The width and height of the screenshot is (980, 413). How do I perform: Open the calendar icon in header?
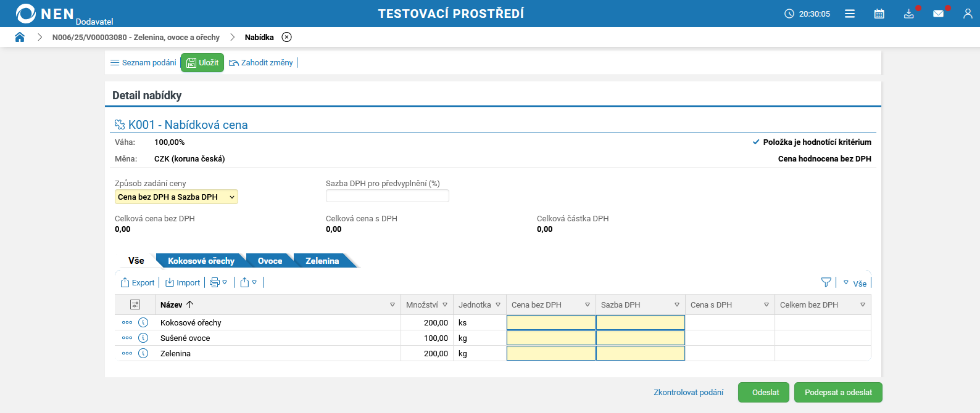pos(879,14)
